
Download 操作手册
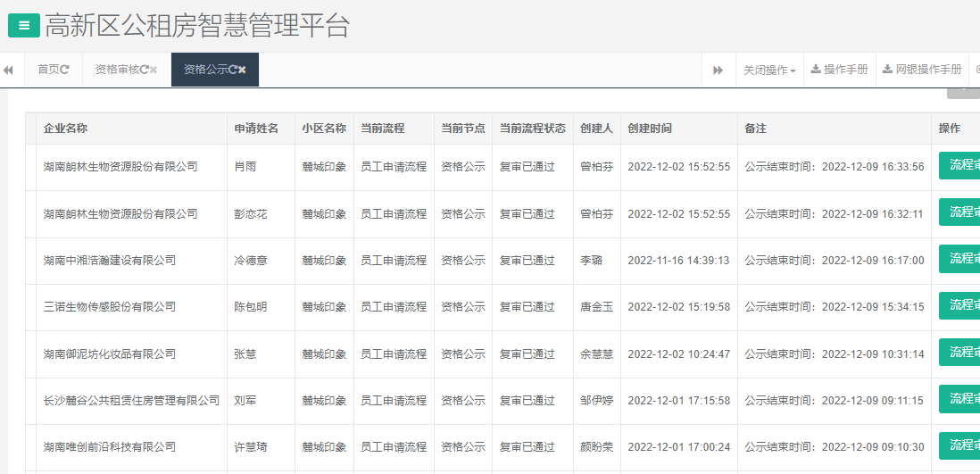click(x=839, y=70)
